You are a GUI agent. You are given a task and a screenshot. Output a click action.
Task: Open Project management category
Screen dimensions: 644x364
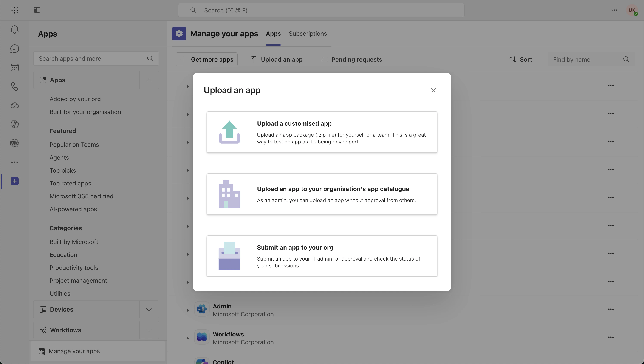coord(78,281)
